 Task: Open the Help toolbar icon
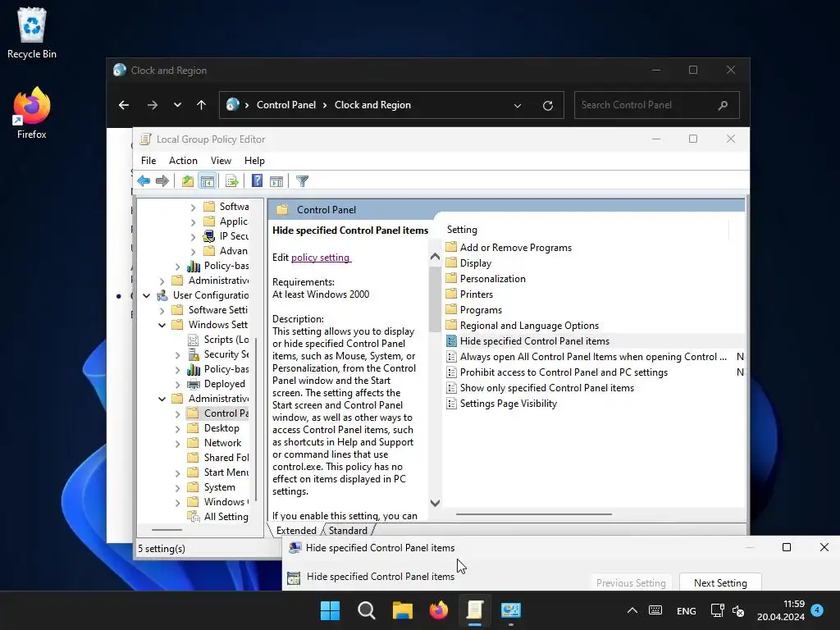[257, 181]
